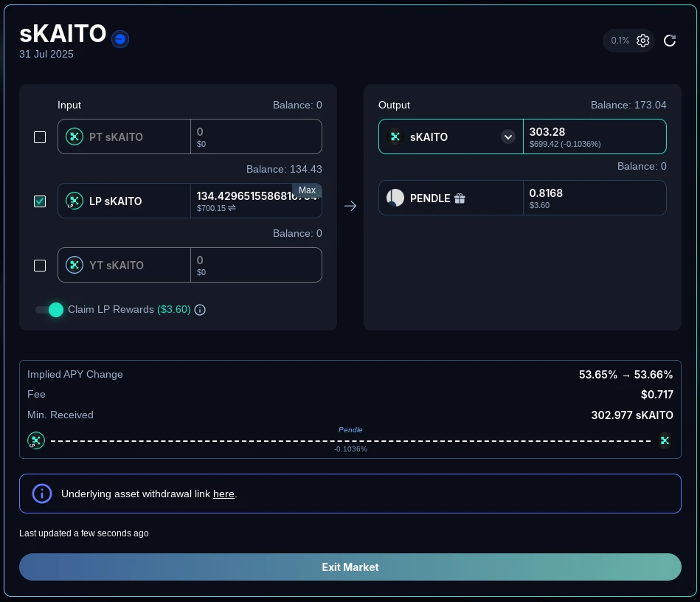Toggle the Claim LP Rewards switch
This screenshot has width=700, height=602.
(x=49, y=310)
